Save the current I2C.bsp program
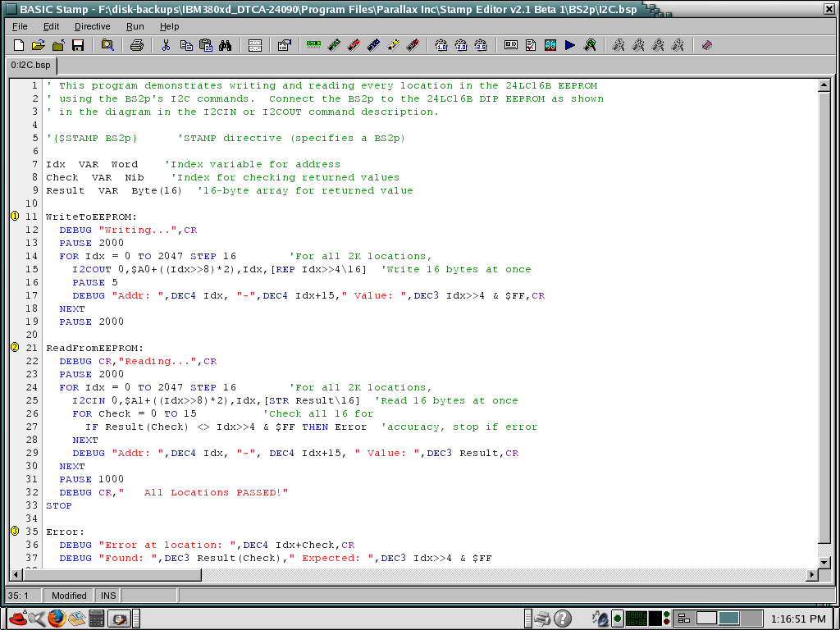Image resolution: width=840 pixels, height=630 pixels. (x=78, y=45)
